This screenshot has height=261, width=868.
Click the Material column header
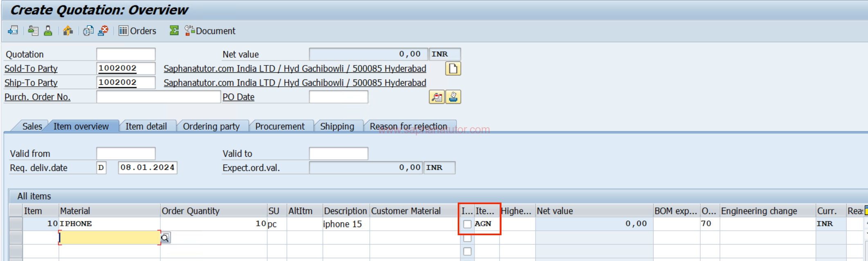(110, 211)
